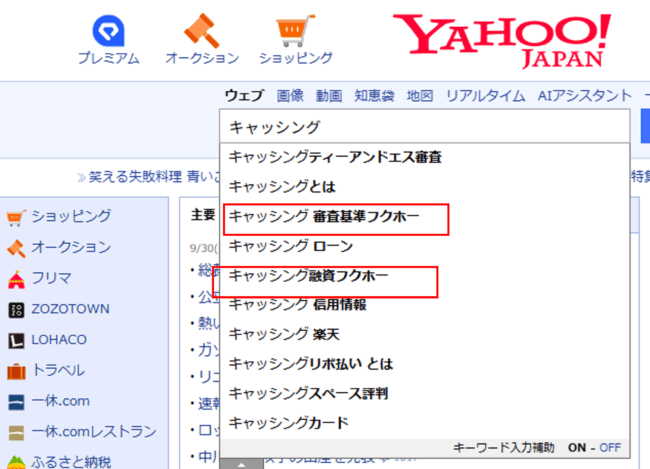This screenshot has height=469, width=650.
Task: Switch to the 画像 search tab
Action: [x=290, y=96]
